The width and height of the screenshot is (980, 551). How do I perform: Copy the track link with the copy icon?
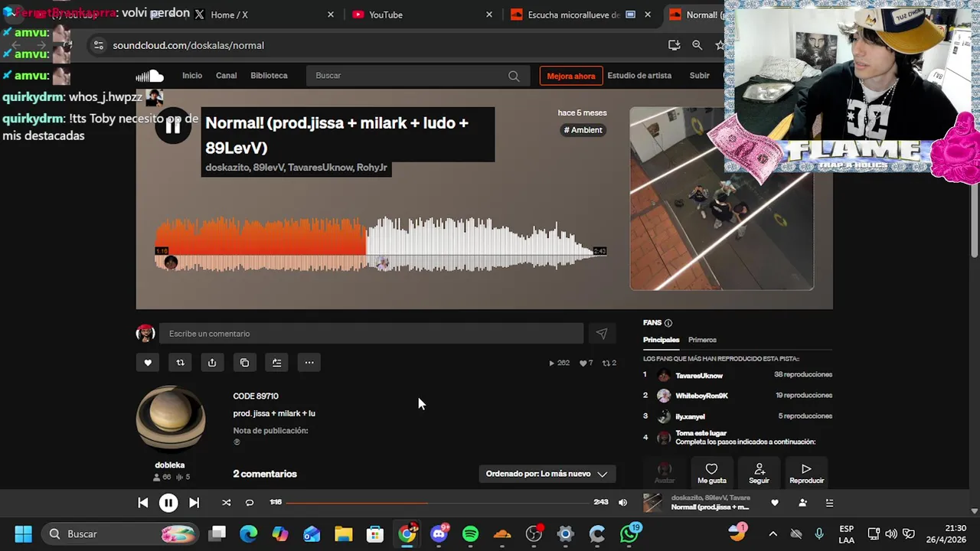point(244,363)
